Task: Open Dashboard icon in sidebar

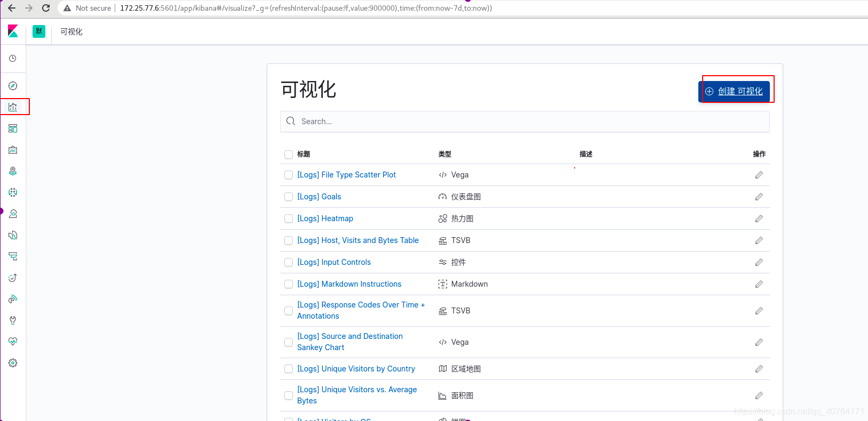Action: tap(13, 128)
